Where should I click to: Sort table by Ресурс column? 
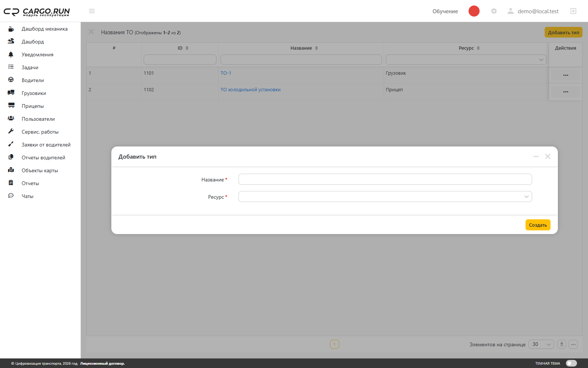pos(478,48)
